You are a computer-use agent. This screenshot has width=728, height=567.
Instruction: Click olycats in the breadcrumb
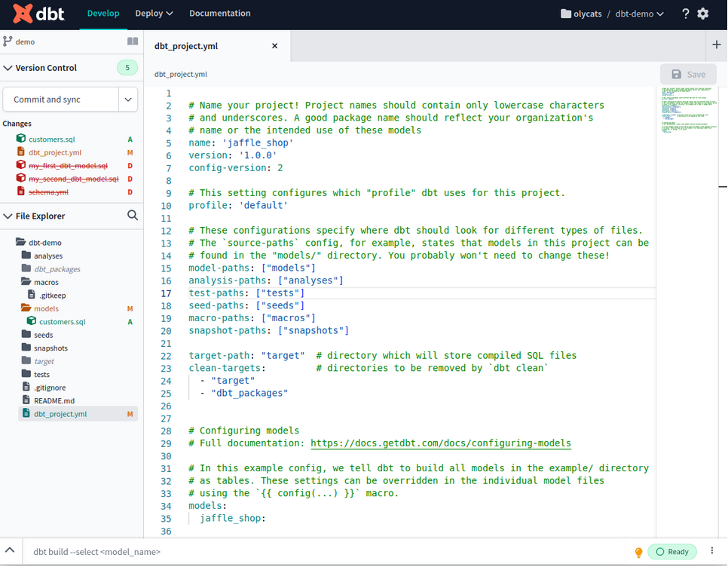click(x=587, y=14)
